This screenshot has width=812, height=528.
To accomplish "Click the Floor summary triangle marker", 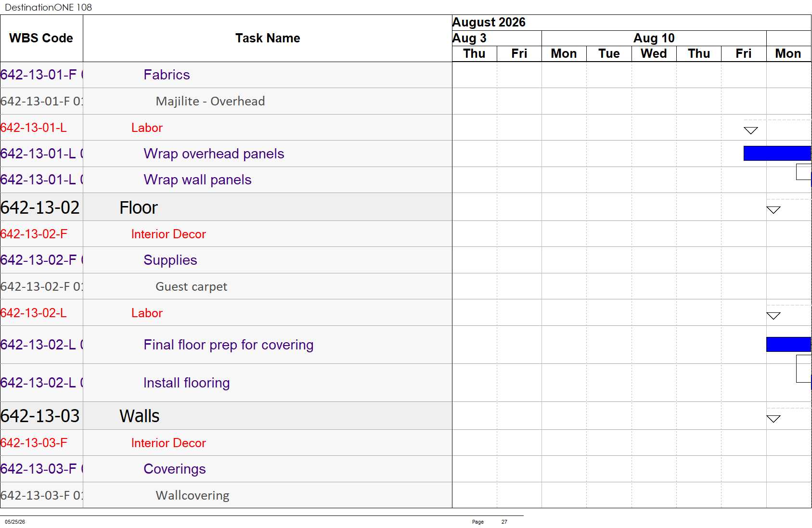I will (773, 210).
